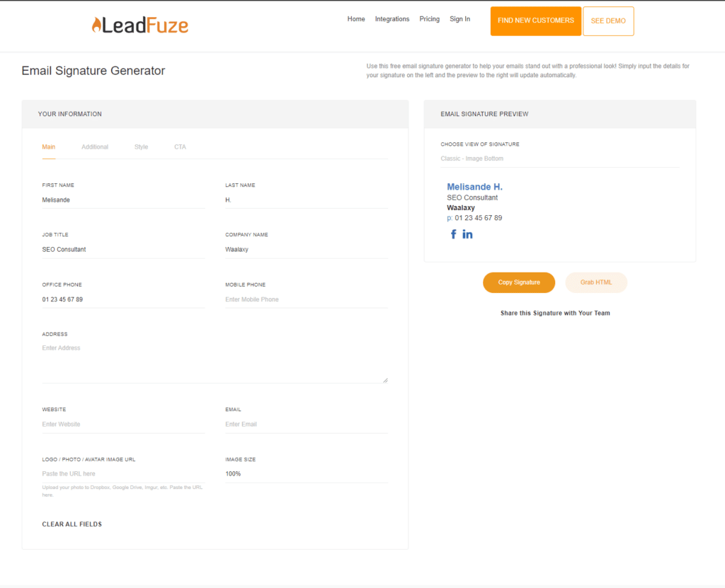The height and width of the screenshot is (588, 725).
Task: Switch to the Additional tab
Action: tap(95, 147)
